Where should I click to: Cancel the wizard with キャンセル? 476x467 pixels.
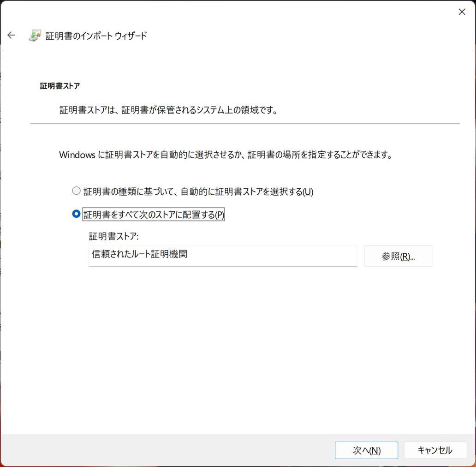pos(434,450)
